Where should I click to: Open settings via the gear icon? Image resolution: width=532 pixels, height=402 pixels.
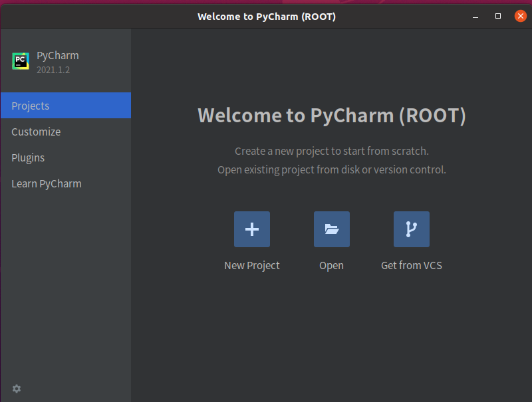pos(17,389)
